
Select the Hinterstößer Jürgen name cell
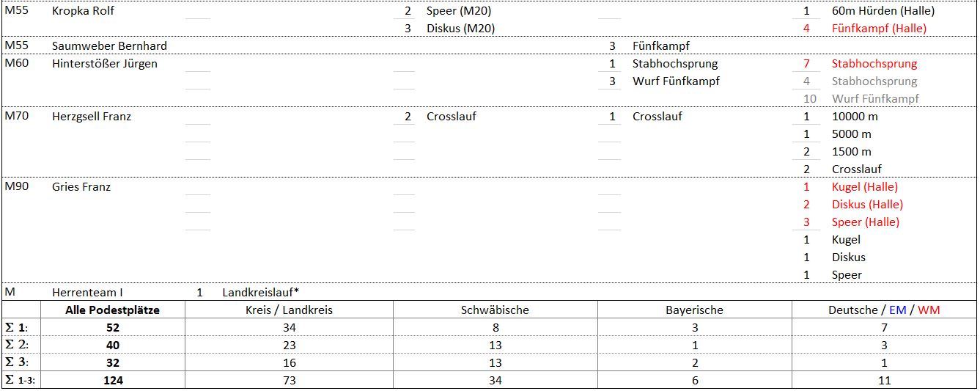pos(105,64)
